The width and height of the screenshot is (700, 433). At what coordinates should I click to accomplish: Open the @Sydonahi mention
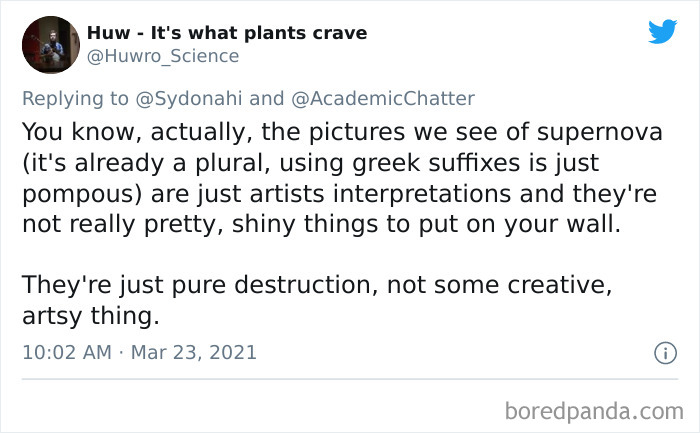189,99
